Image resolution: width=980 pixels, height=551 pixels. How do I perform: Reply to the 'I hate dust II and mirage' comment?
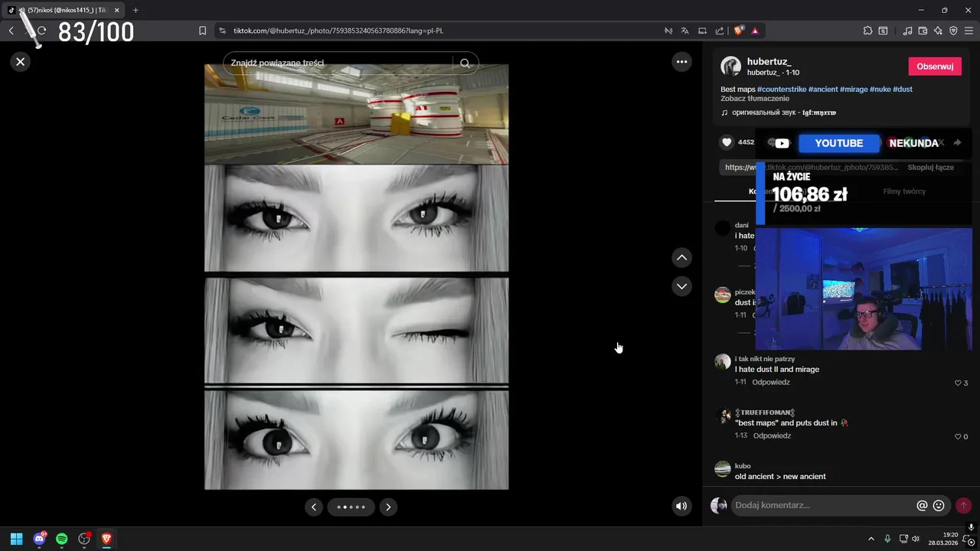tap(771, 382)
